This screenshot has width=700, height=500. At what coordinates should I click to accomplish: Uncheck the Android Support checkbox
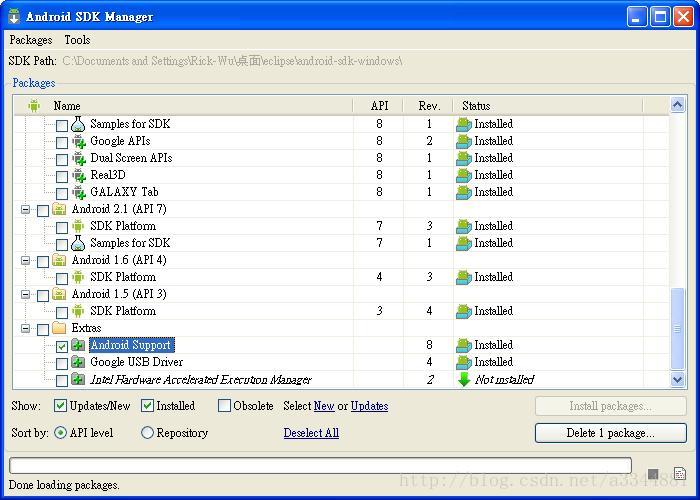[x=62, y=346]
